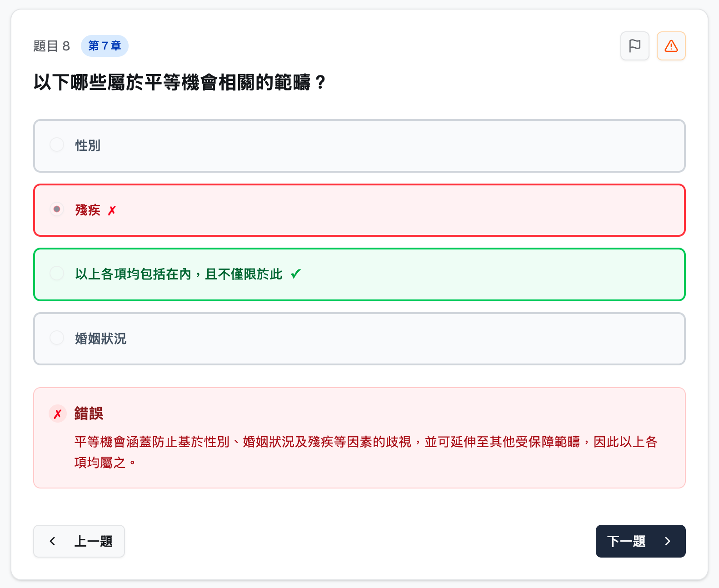Click the question text 以下哪些屬於平等機會相關的範疇
Image resolution: width=719 pixels, height=588 pixels.
coord(180,82)
